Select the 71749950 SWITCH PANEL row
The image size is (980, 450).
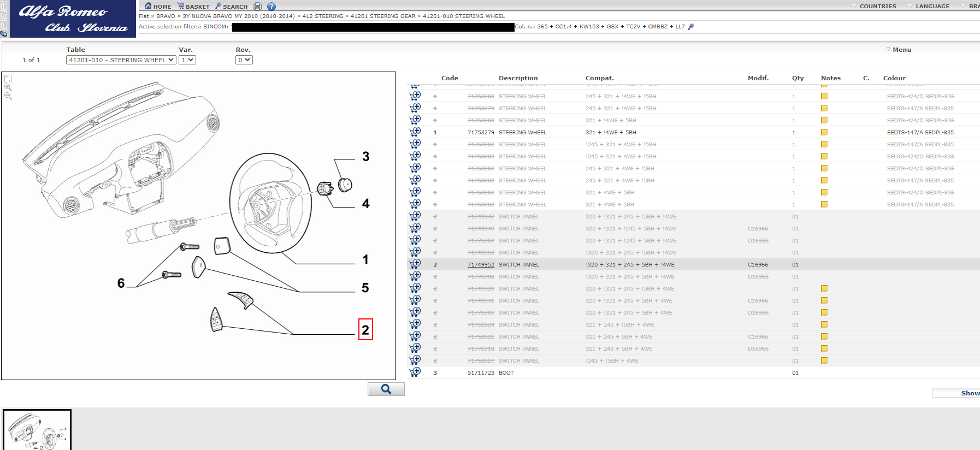coord(693,252)
